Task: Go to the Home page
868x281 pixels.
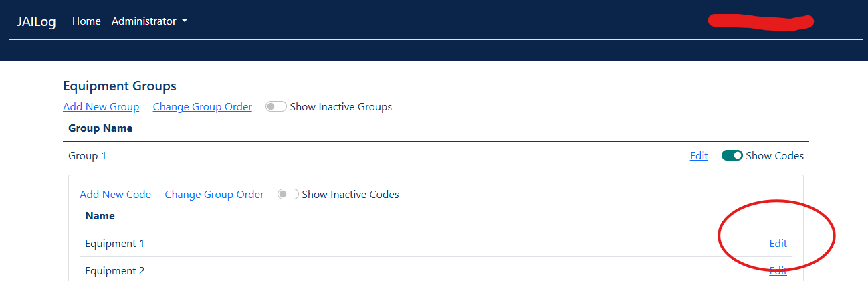Action: point(86,21)
